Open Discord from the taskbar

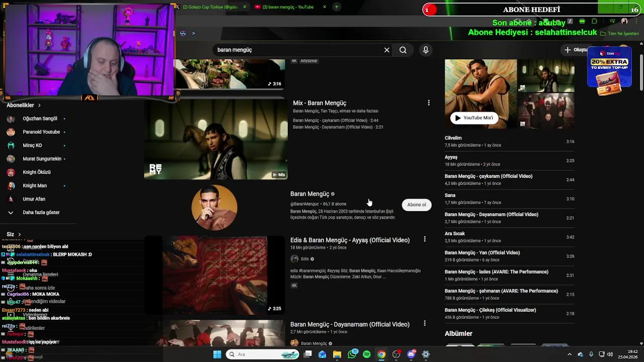[x=411, y=354]
